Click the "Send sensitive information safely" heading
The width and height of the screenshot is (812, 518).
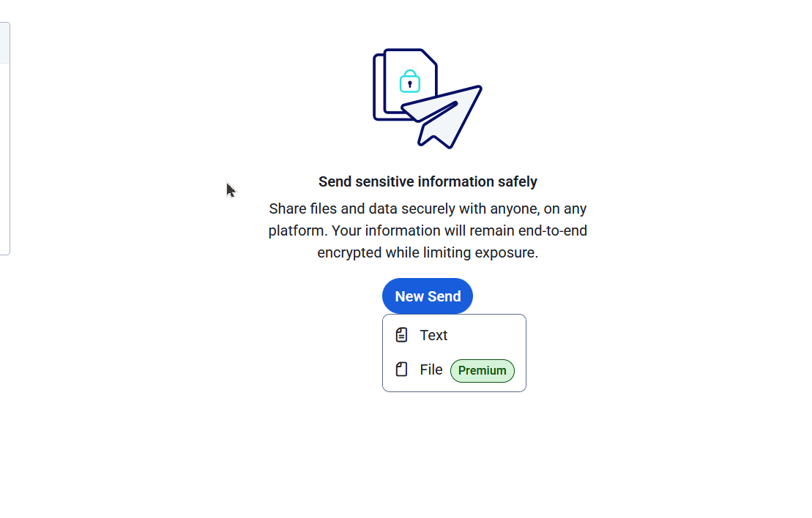(x=428, y=181)
